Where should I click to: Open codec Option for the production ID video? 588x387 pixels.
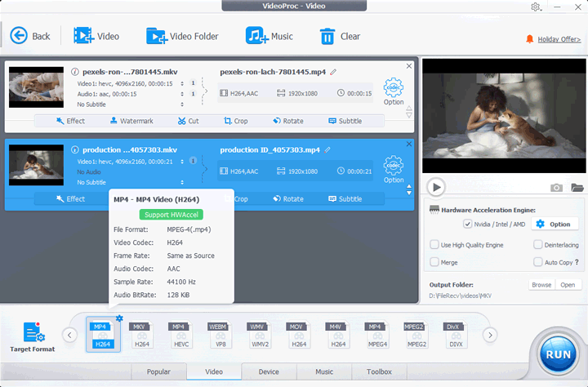coord(394,170)
